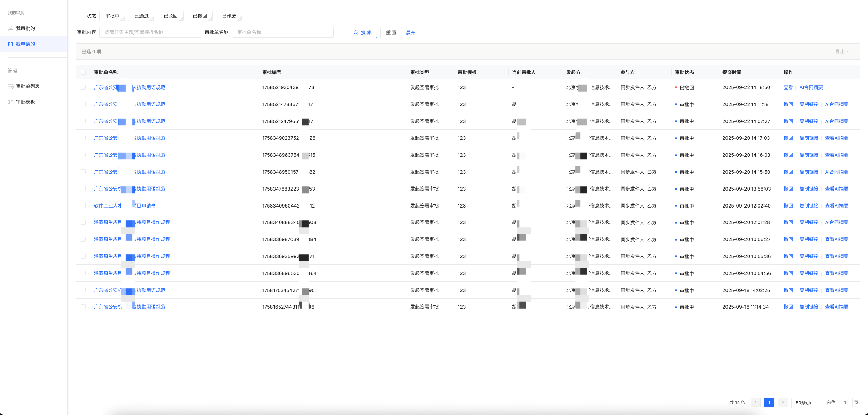Click the list icon beside 审批单列表

tap(11, 86)
